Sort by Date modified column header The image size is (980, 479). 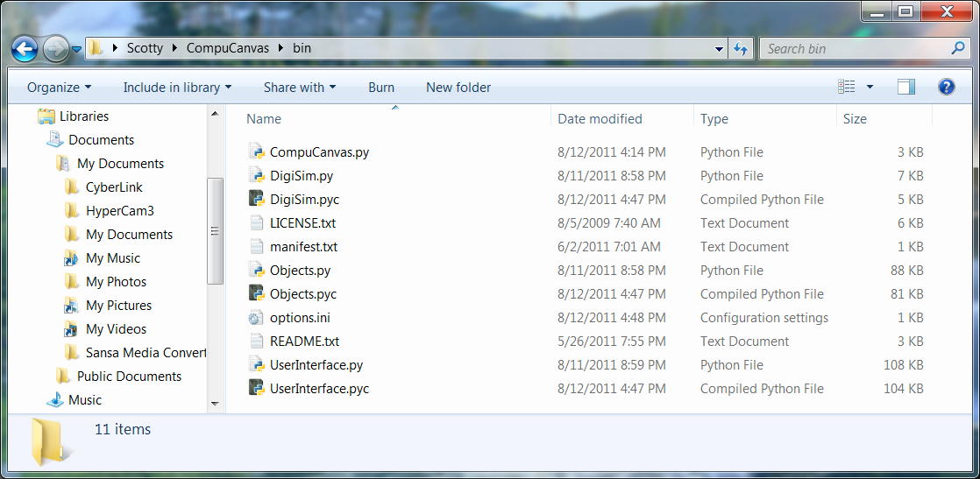pyautogui.click(x=600, y=119)
